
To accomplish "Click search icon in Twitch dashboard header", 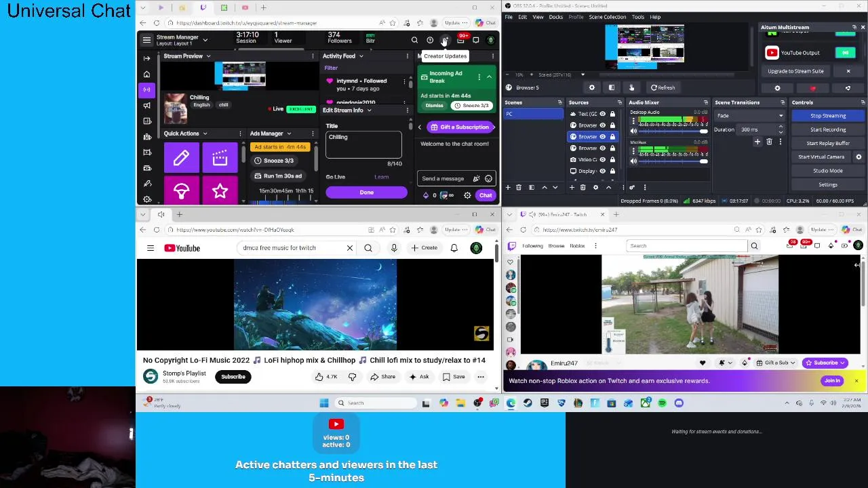I will 414,41.
